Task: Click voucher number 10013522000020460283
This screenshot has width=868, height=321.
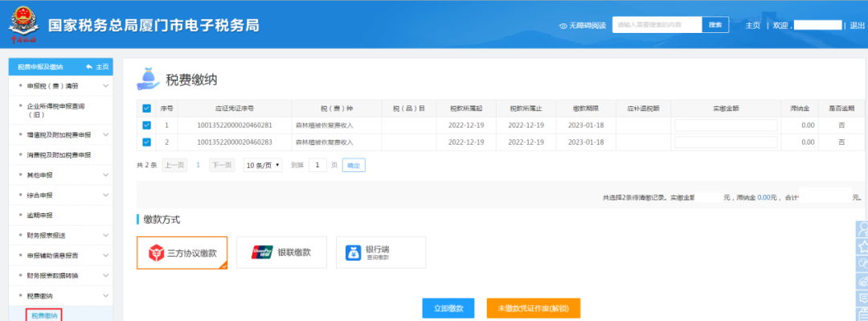Action: click(x=235, y=142)
